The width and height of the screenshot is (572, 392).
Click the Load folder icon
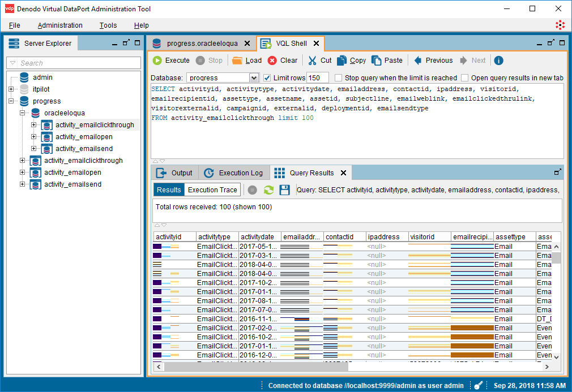coord(246,61)
